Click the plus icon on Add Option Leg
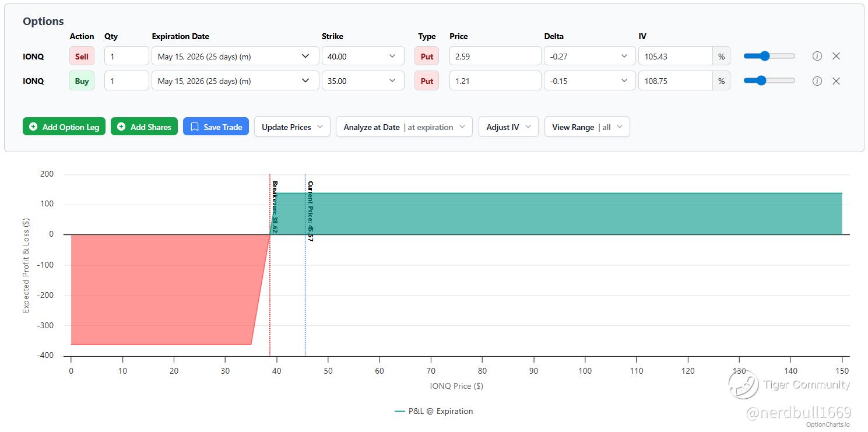This screenshot has height=432, width=868. click(33, 127)
